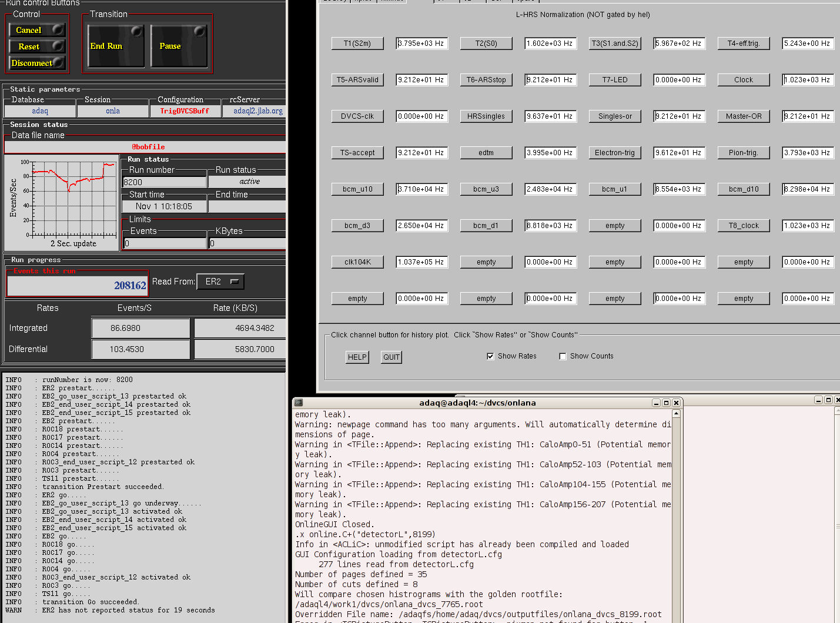Click the edtm channel button
Image resolution: width=840 pixels, height=623 pixels.
[486, 153]
